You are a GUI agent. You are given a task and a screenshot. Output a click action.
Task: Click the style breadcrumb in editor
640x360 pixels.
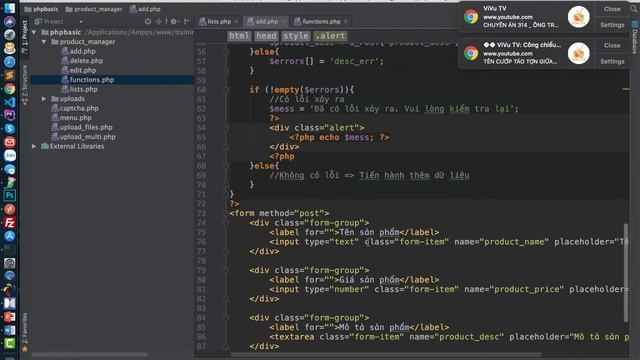[296, 36]
